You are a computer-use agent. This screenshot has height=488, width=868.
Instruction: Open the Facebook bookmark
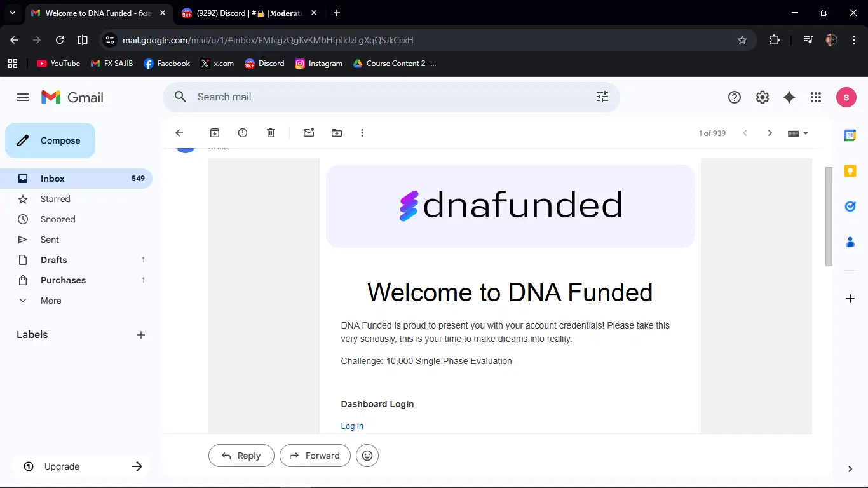(x=167, y=64)
